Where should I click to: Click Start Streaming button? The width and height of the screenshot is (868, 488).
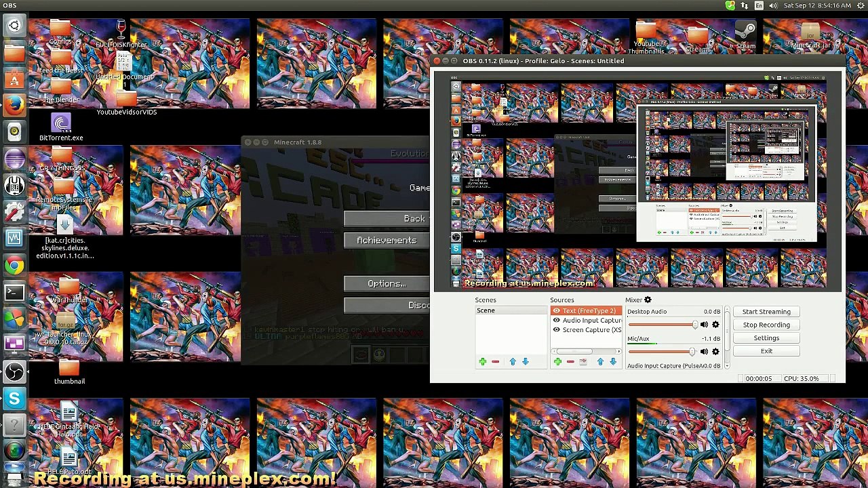[x=766, y=312]
